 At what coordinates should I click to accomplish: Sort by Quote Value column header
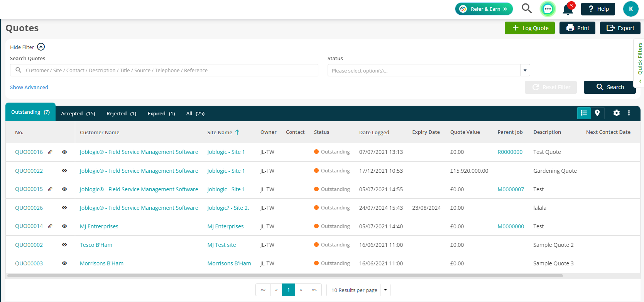(x=465, y=132)
